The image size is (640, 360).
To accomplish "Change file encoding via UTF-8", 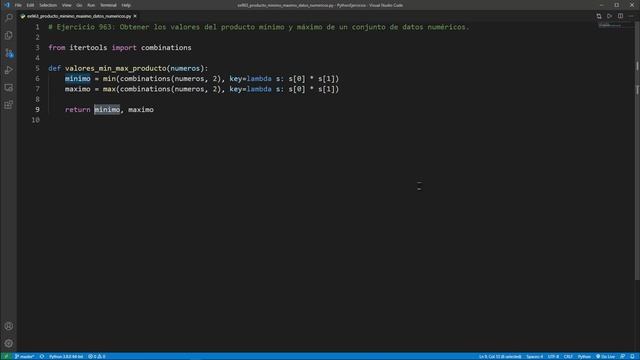I will (553, 356).
